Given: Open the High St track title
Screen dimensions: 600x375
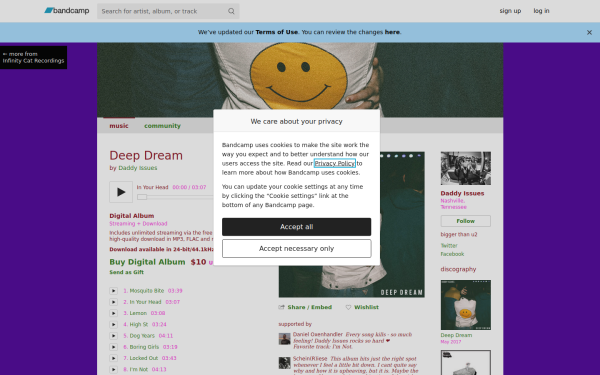Looking at the screenshot, I should coord(139,324).
